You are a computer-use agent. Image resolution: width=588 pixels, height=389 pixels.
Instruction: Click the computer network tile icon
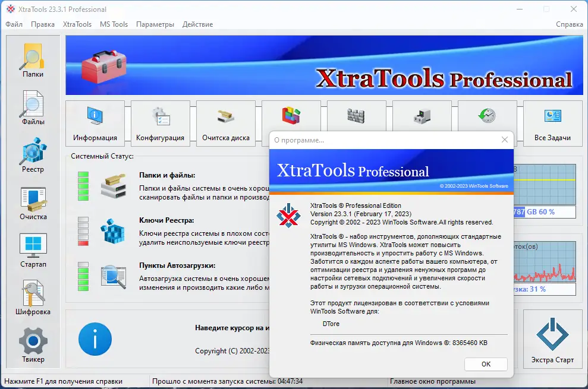click(422, 116)
